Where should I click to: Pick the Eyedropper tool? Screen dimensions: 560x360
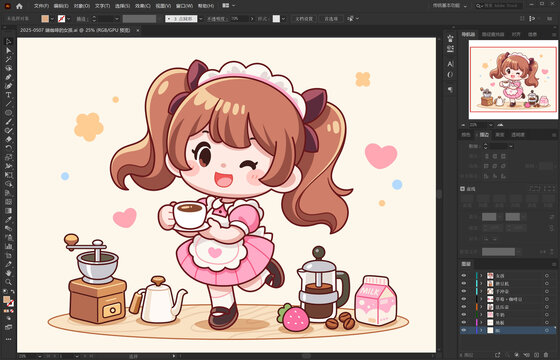(x=8, y=219)
